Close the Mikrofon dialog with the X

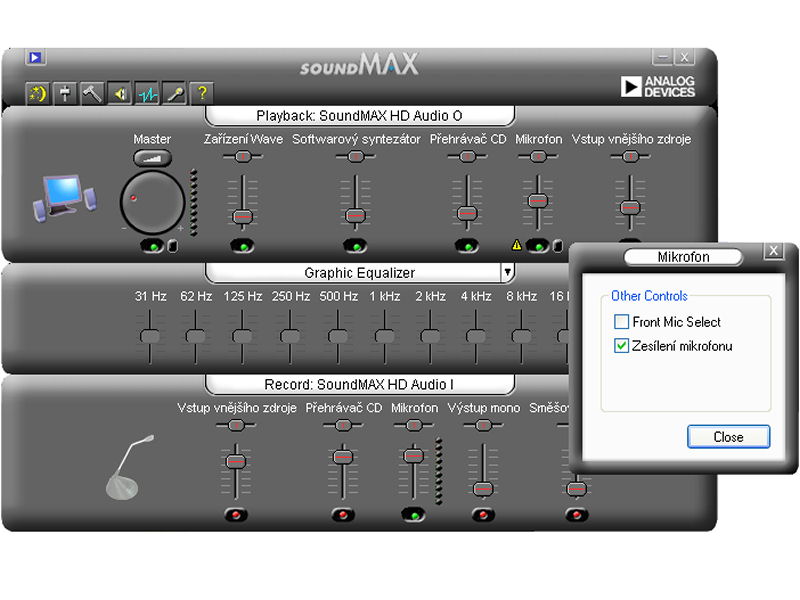coord(773,251)
